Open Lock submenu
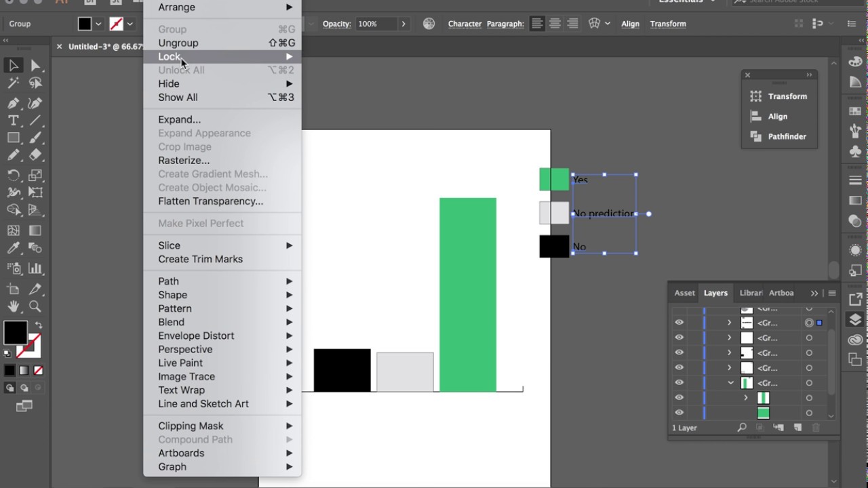Viewport: 868px width, 488px height. click(x=222, y=56)
